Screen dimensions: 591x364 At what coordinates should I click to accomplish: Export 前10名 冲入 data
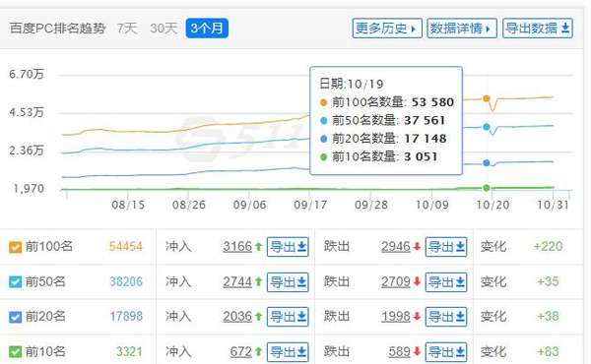click(288, 352)
